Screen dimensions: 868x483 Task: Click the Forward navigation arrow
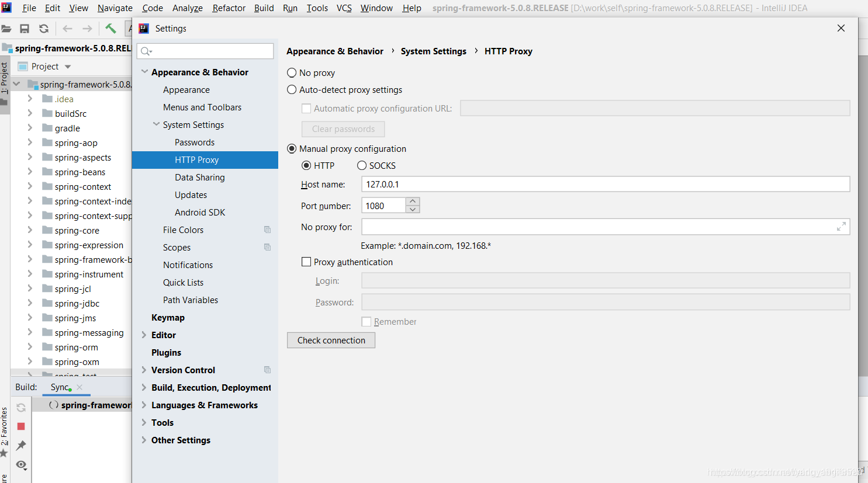coord(87,29)
